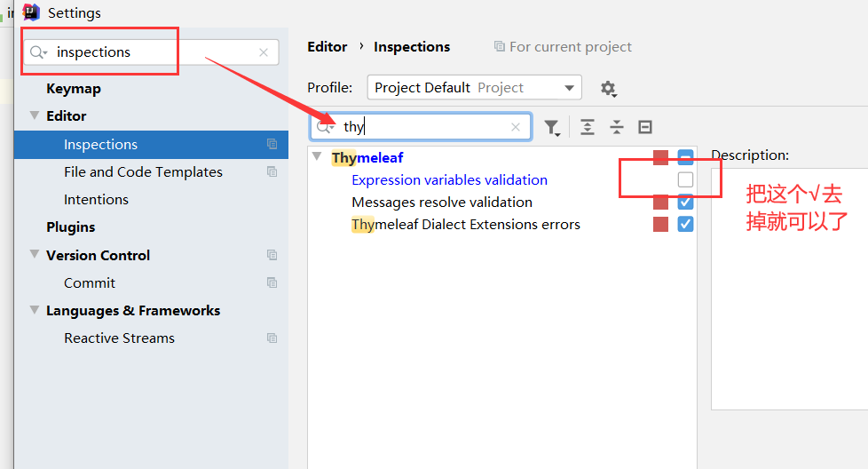Image resolution: width=868 pixels, height=469 pixels.
Task: Clear the 'thy' inspection search text
Action: [x=516, y=127]
